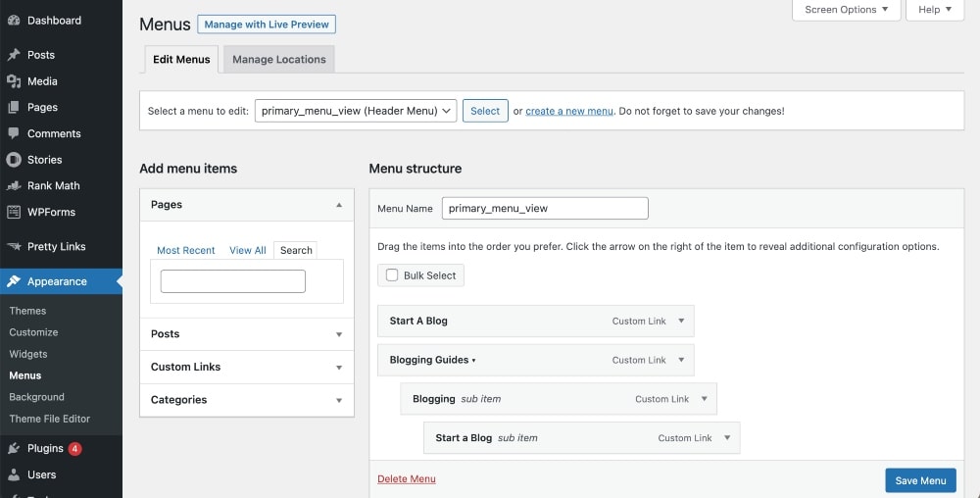Screen dimensions: 980x498
Task: Open the Menus submenu item
Action: 25,375
